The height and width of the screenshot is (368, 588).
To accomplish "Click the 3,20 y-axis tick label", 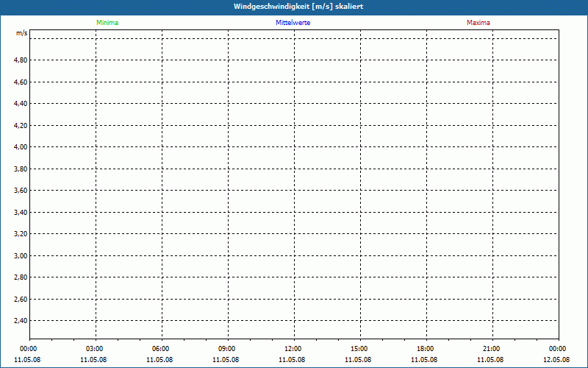I will [x=21, y=234].
